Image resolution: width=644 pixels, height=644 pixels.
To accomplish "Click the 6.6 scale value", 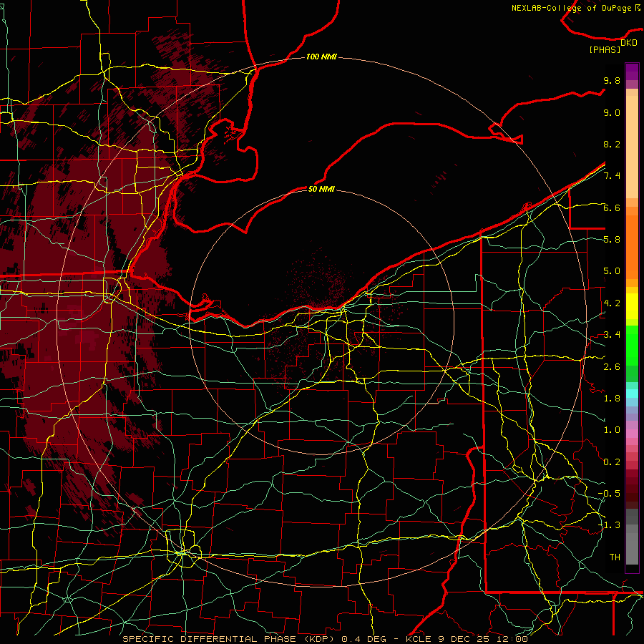I will tap(612, 208).
